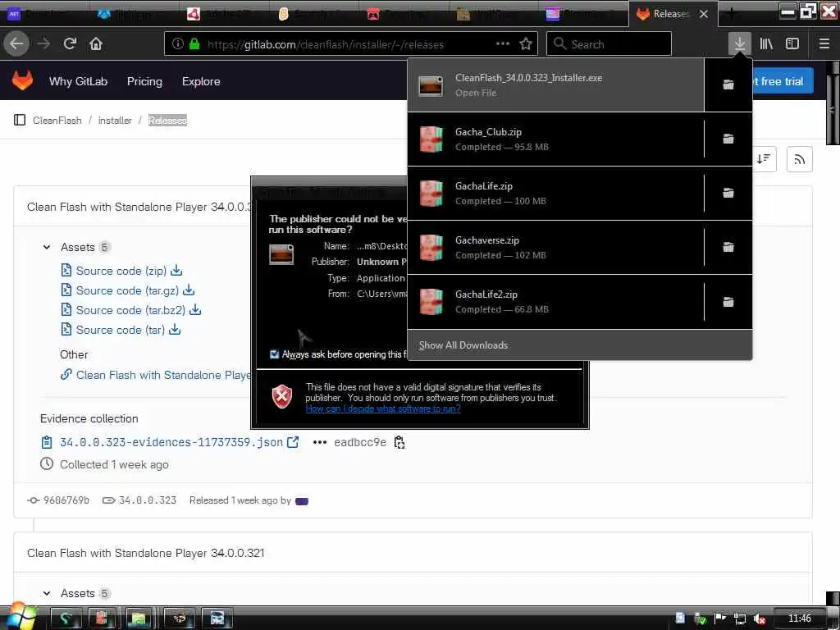This screenshot has height=630, width=840.
Task: Click the Gacha_Club.zip download entry
Action: [555, 139]
